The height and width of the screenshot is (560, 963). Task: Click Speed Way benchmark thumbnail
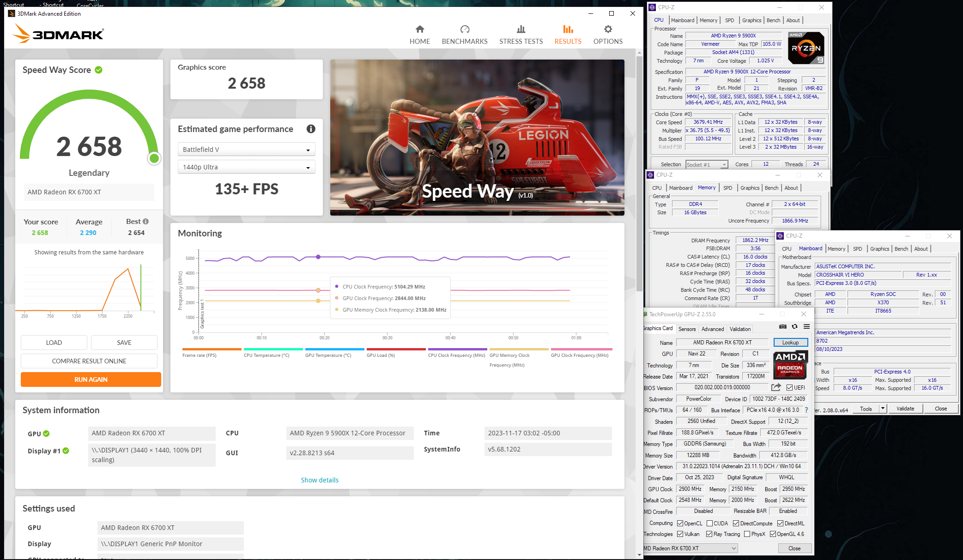tap(477, 138)
